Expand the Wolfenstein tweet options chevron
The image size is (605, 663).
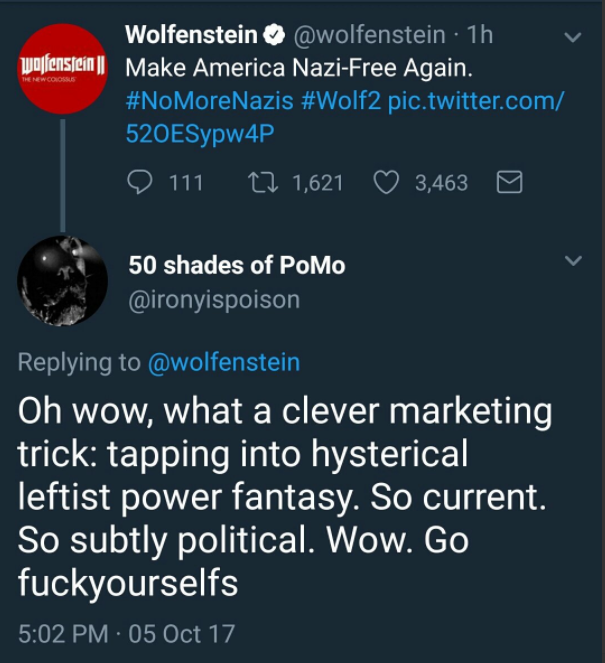pyautogui.click(x=572, y=37)
